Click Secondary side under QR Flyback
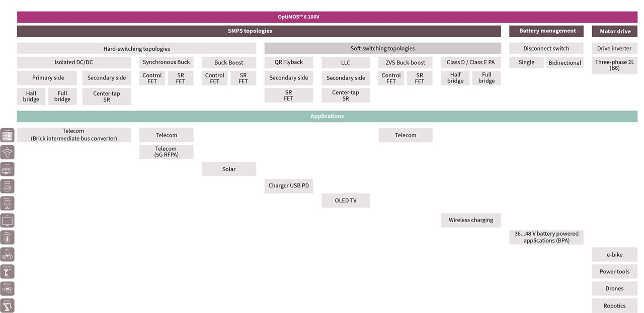This screenshot has height=313, width=644. click(x=289, y=78)
